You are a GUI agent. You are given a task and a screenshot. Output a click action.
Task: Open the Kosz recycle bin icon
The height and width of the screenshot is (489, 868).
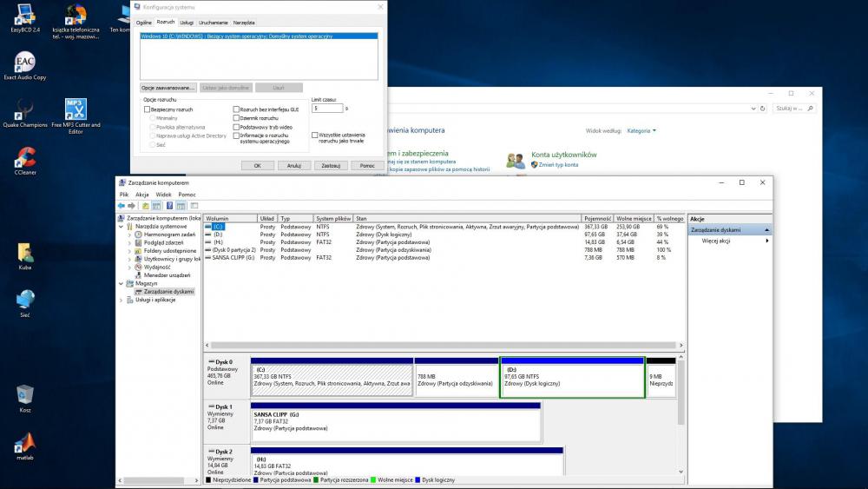click(25, 395)
